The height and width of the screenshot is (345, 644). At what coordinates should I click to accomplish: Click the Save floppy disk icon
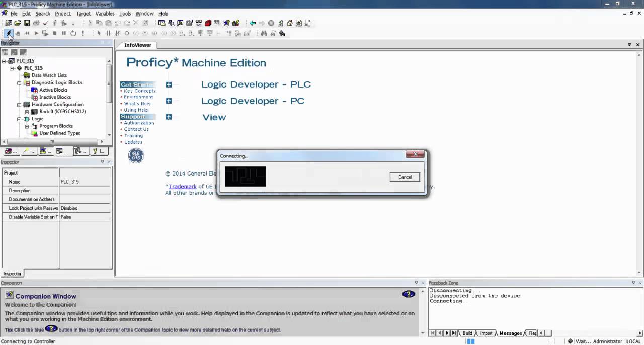27,23
